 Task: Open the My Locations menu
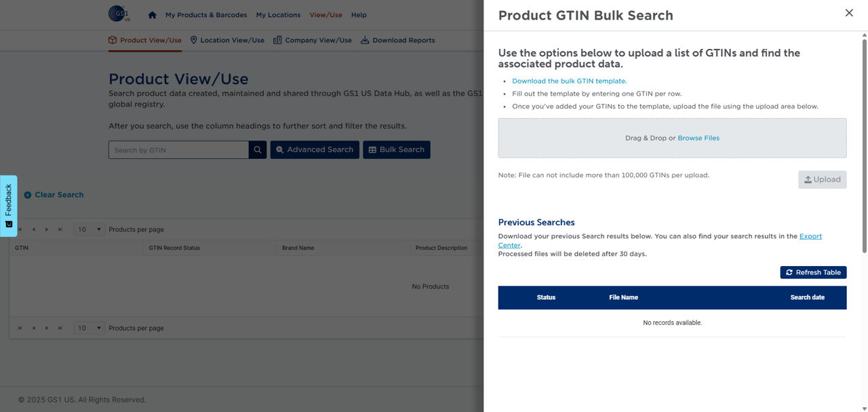(278, 15)
